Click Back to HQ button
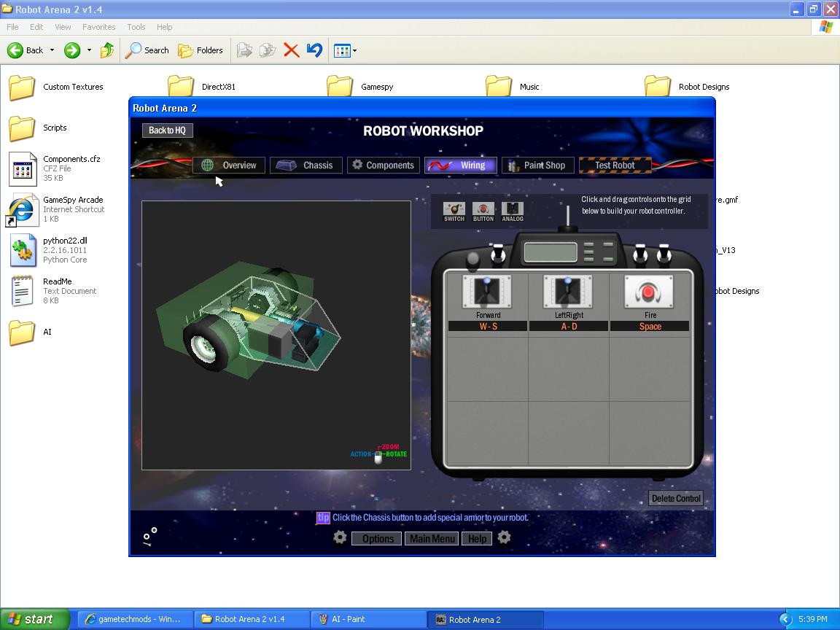The image size is (840, 630). (x=167, y=131)
